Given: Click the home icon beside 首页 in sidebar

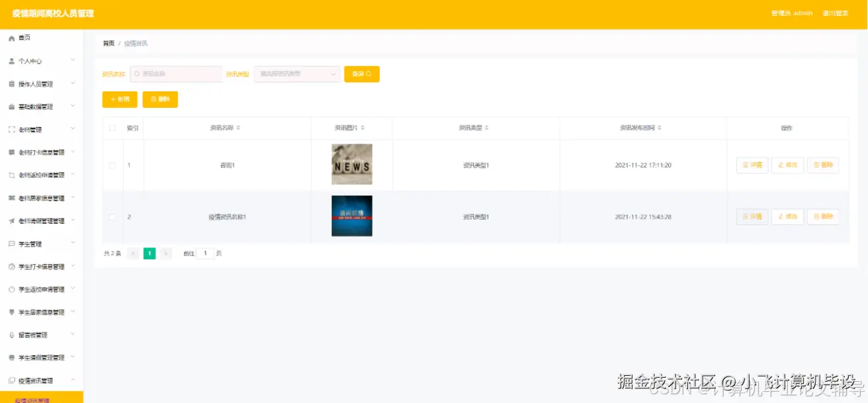Looking at the screenshot, I should pos(11,38).
